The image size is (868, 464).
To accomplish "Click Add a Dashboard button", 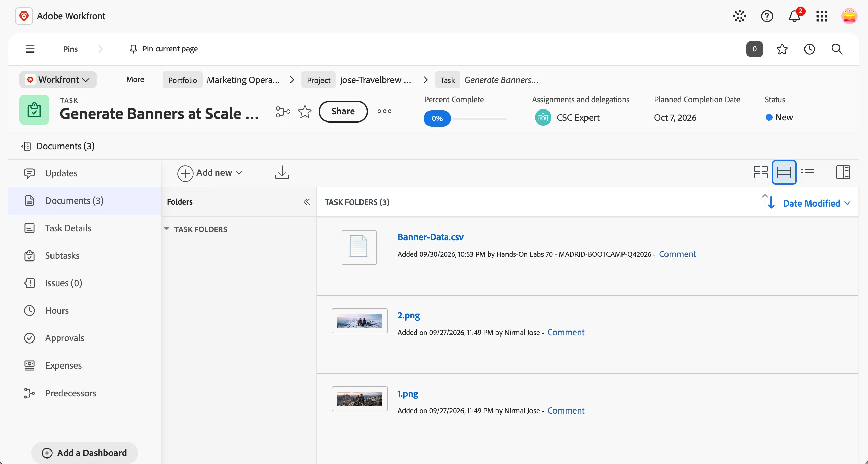I will click(x=84, y=453).
